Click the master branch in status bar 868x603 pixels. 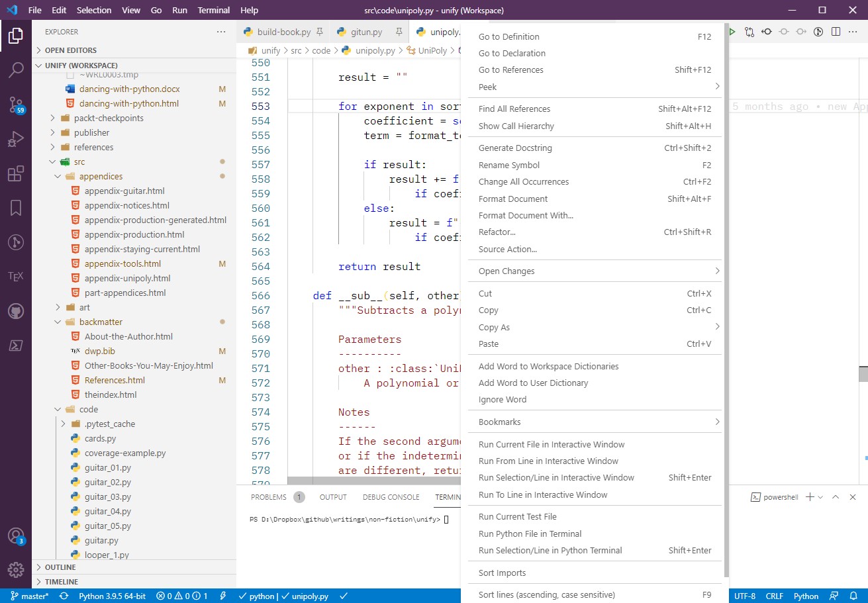(30, 596)
